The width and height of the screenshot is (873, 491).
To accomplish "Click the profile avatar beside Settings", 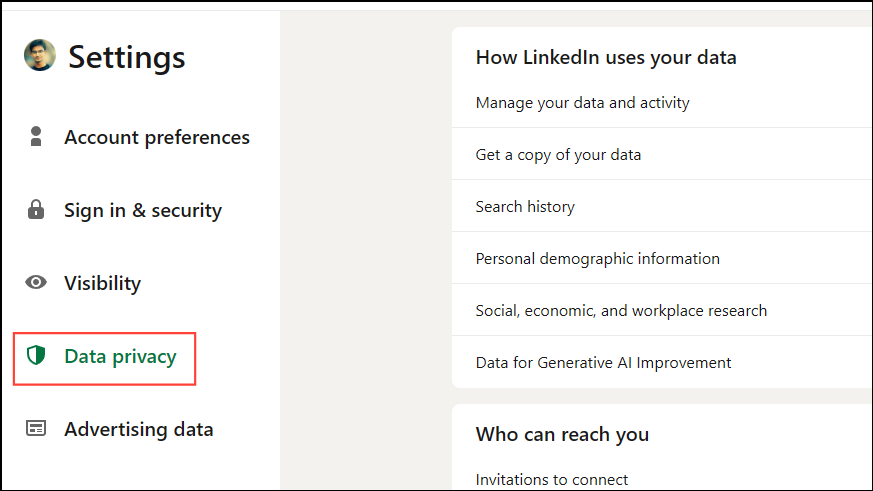I will 39,56.
